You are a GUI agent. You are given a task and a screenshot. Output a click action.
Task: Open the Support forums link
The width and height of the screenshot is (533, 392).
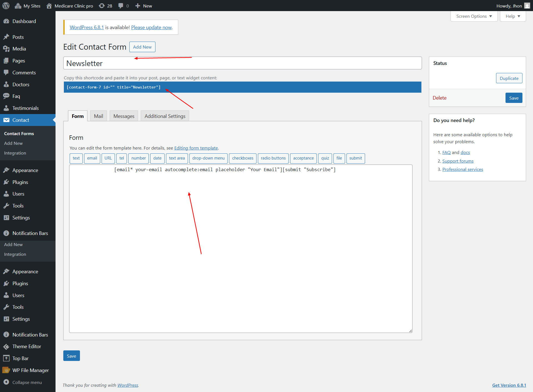tap(458, 161)
